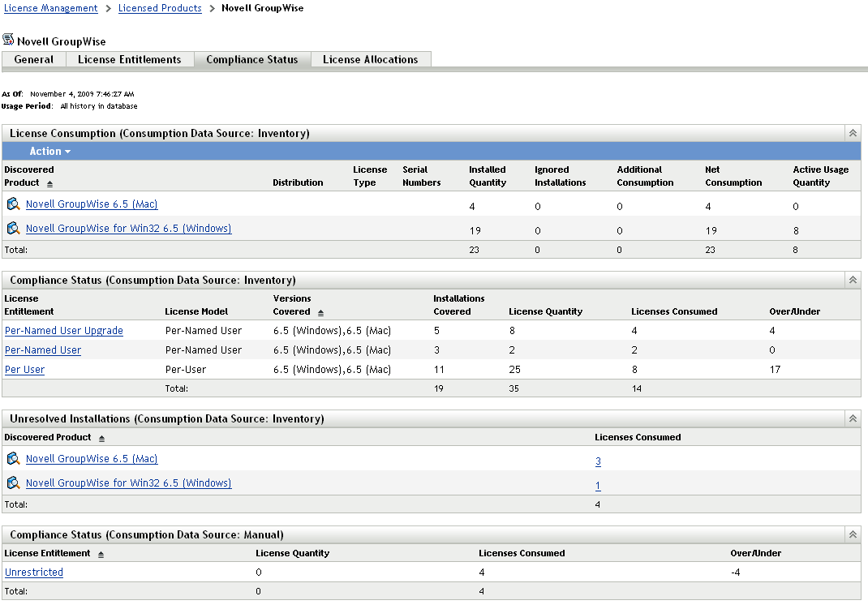Click the Over/Under header in inventory compliance

point(794,311)
